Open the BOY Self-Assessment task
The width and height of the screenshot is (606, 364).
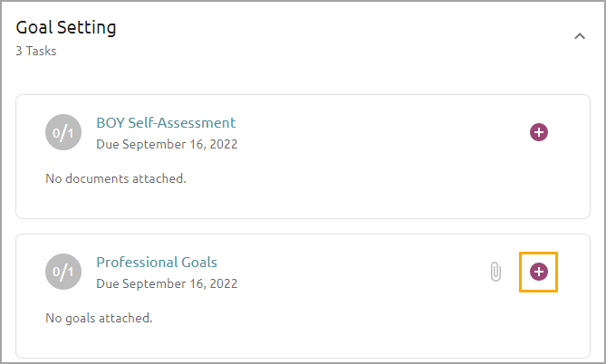click(166, 123)
